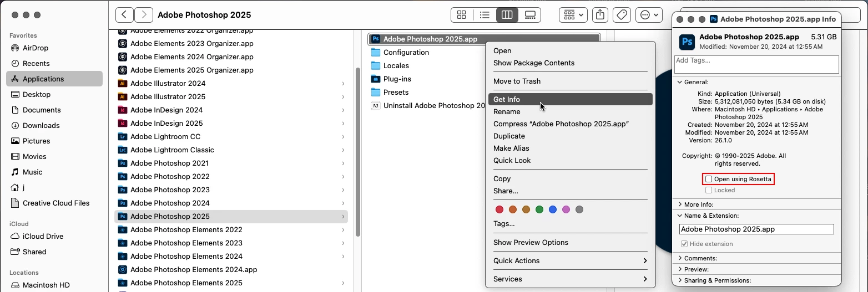Choose Move to Trash
The height and width of the screenshot is (292, 868).
[x=570, y=81]
